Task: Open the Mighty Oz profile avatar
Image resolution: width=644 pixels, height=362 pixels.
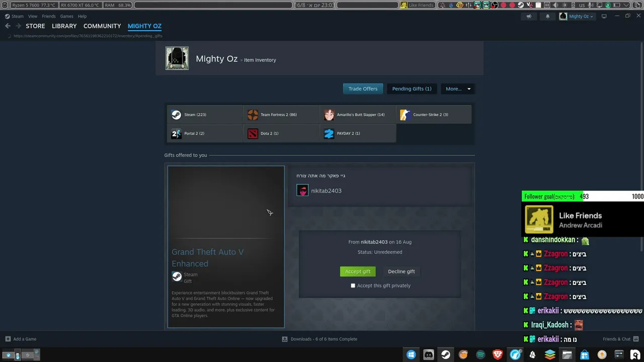Action: [x=177, y=58]
